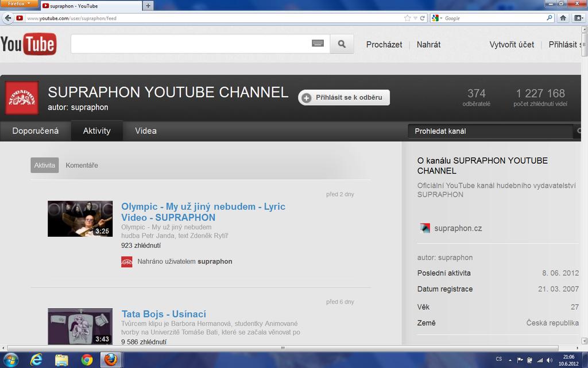Click the vertical scrollbar down arrow
The width and height of the screenshot is (588, 368).
584,340
